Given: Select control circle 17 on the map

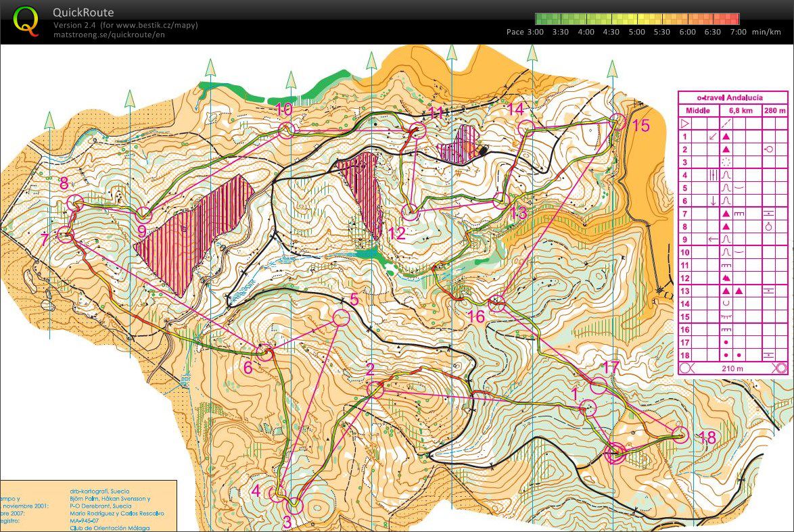Looking at the screenshot, I should [x=599, y=386].
